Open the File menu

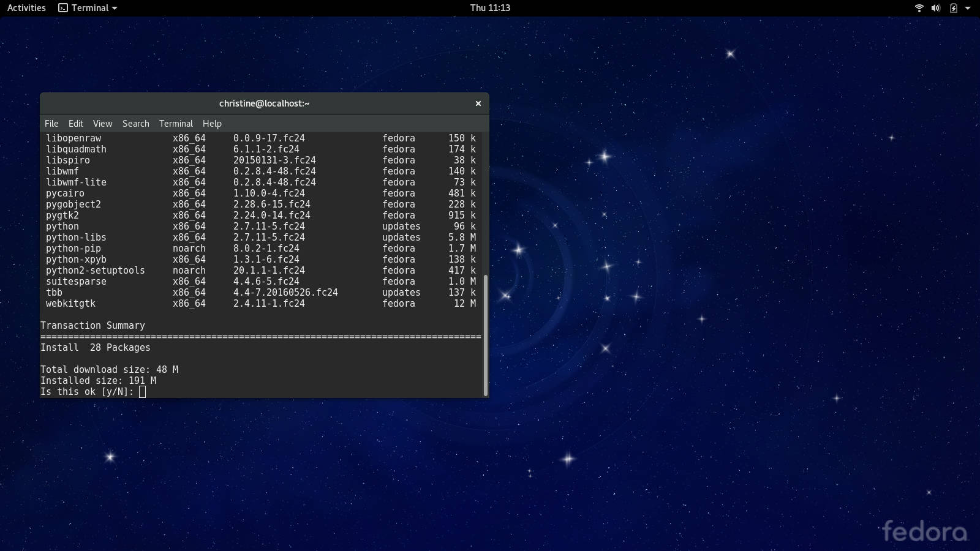click(x=51, y=124)
